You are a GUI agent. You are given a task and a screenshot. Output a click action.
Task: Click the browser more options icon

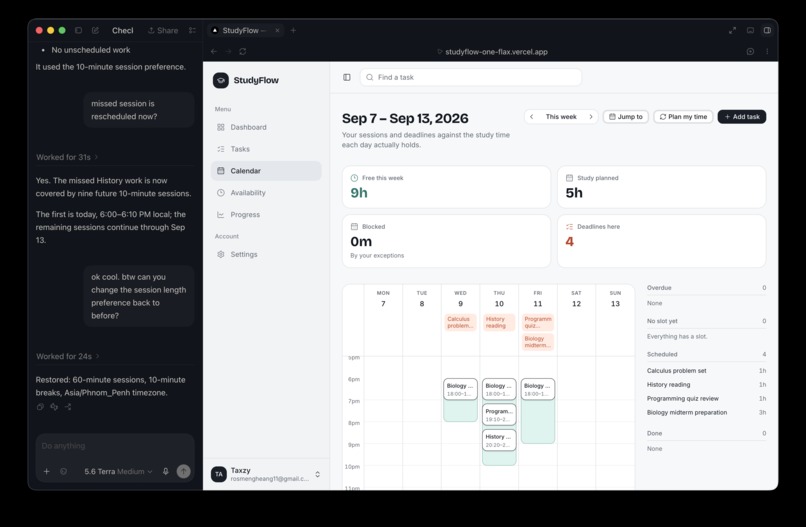click(x=767, y=51)
